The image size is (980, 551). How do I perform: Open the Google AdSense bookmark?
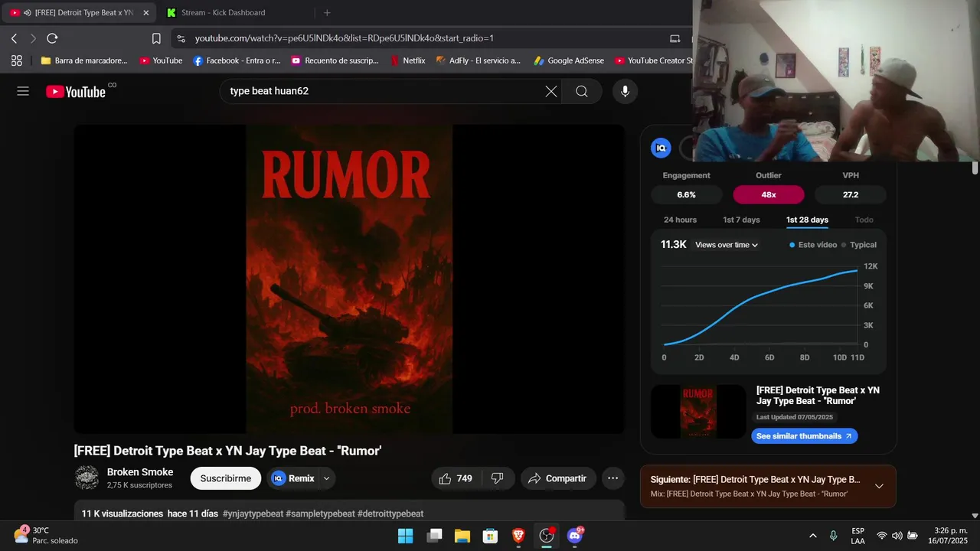[569, 60]
